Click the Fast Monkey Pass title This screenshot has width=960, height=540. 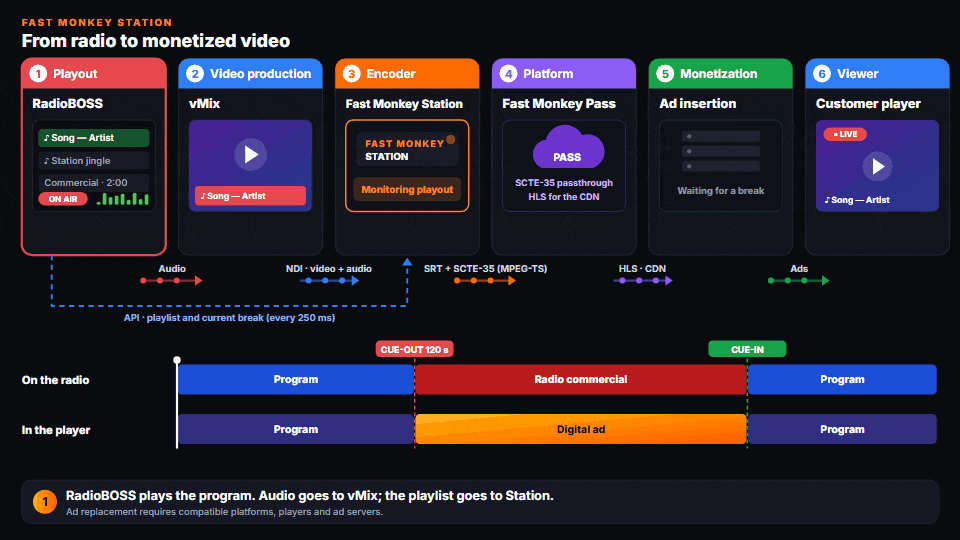point(559,103)
